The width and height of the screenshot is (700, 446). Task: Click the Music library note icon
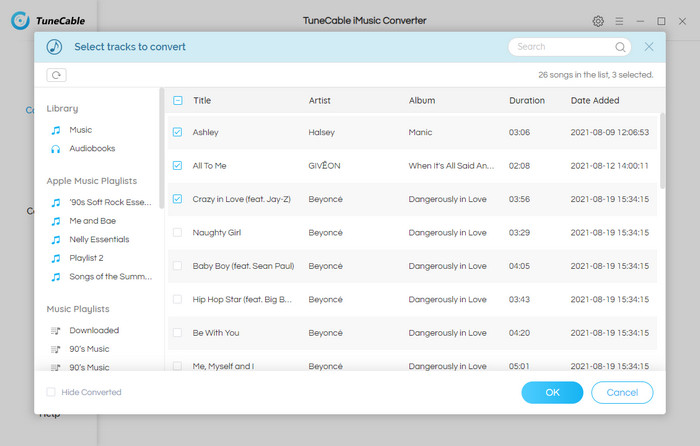point(56,130)
